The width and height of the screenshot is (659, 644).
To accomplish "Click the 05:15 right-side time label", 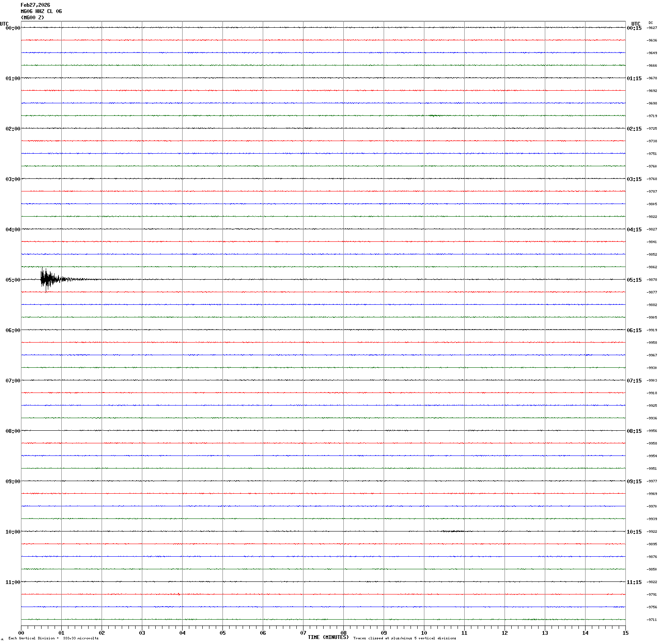I will [634, 280].
